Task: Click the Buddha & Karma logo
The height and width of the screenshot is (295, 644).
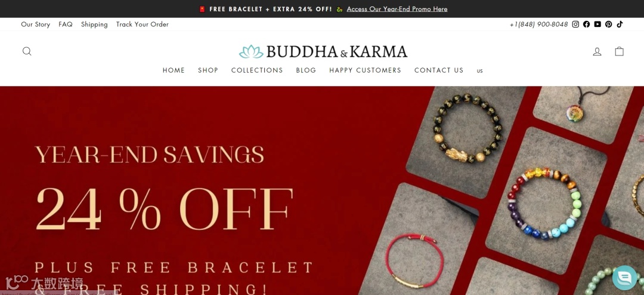Action: 323,52
